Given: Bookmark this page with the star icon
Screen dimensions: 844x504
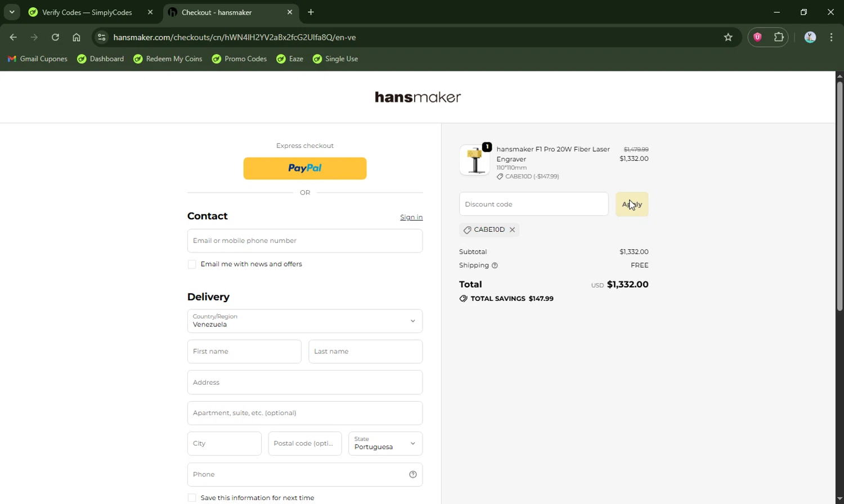Looking at the screenshot, I should pos(728,37).
